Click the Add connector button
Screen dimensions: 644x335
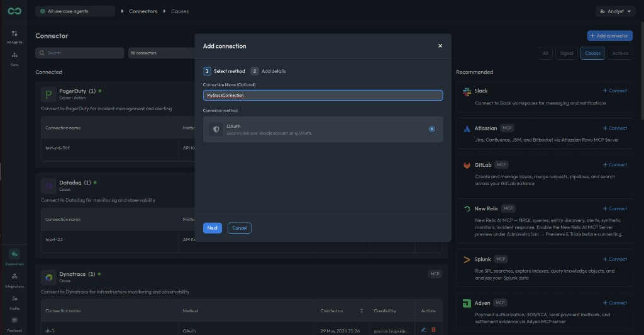(609, 36)
